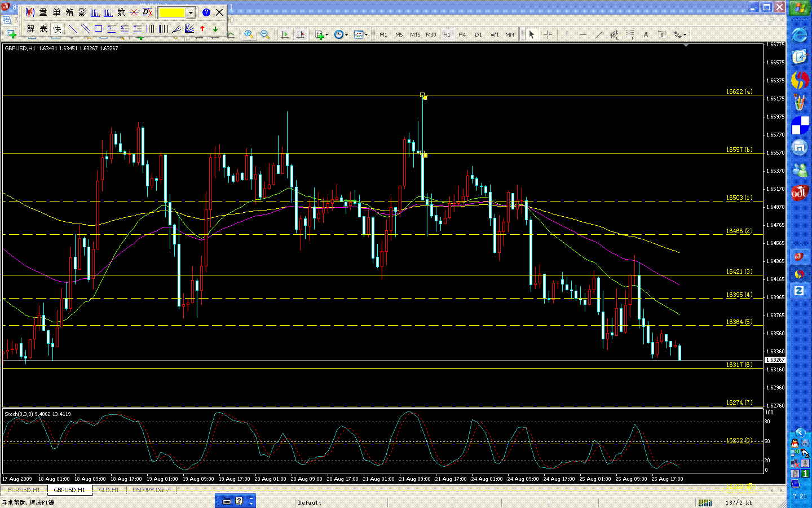Click the new chart icon with green plus
Viewport: 812px width, 508px height.
click(11, 34)
